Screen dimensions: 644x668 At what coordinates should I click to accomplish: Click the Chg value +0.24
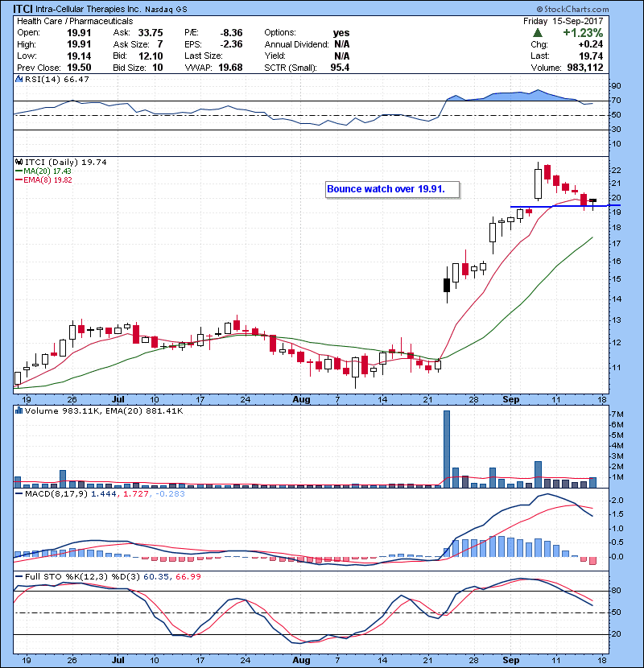(x=591, y=44)
